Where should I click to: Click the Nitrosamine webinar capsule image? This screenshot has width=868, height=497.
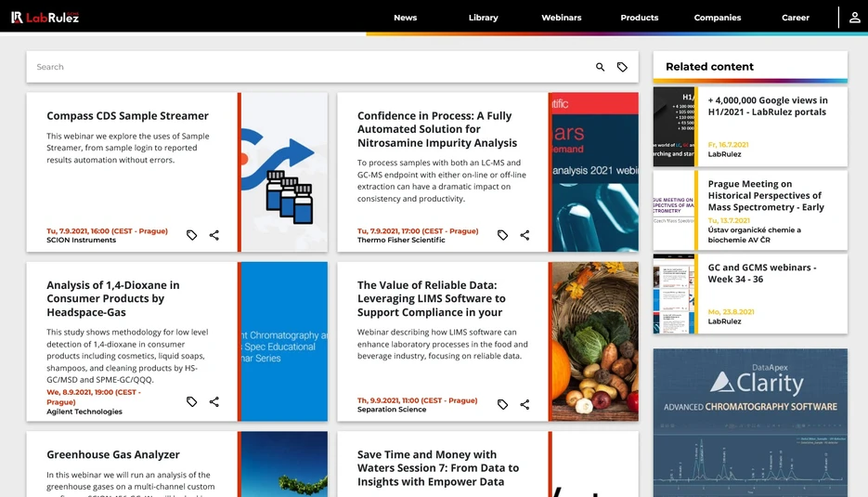(x=595, y=172)
